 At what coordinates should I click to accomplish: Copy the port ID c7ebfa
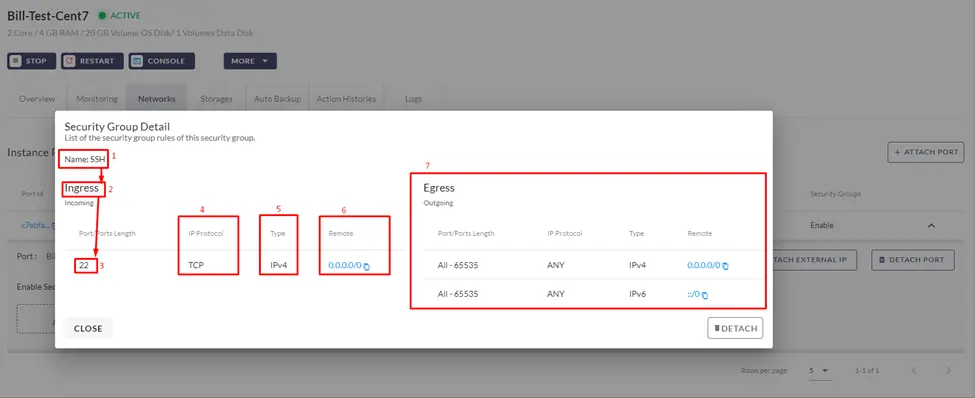(x=53, y=226)
